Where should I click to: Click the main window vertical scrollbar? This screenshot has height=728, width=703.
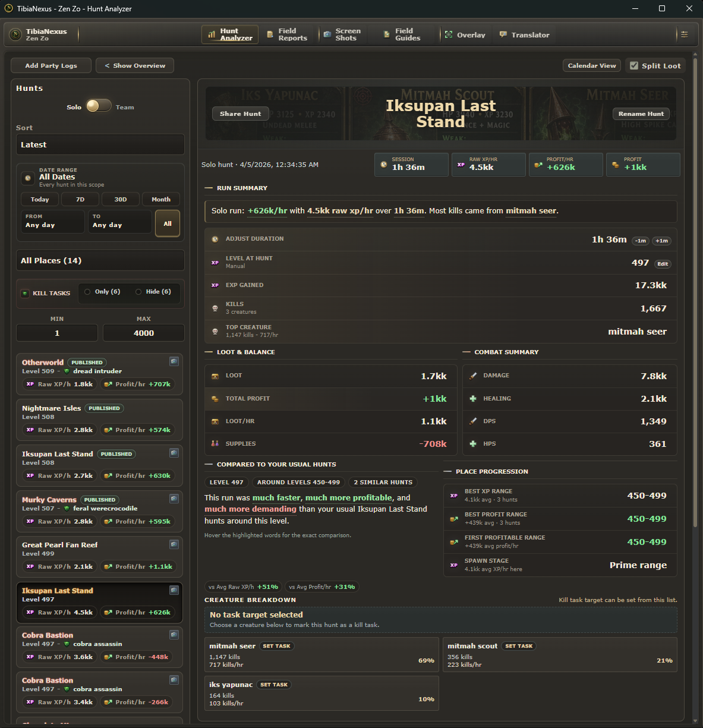click(696, 291)
